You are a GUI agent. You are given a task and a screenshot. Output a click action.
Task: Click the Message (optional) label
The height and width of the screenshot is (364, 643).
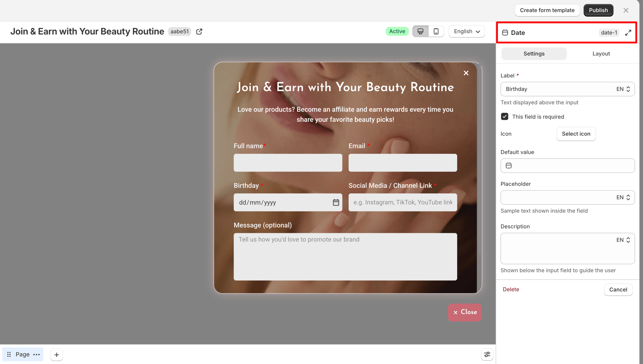[263, 225]
